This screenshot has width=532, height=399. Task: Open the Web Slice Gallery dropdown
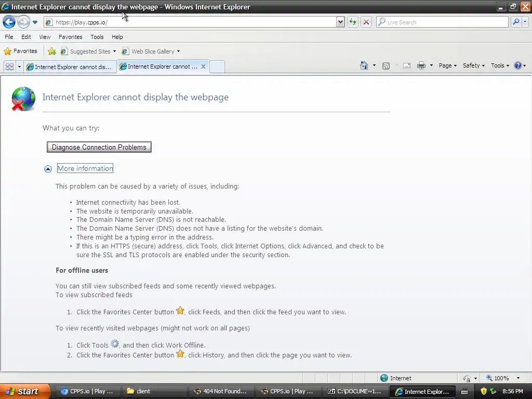(x=151, y=51)
